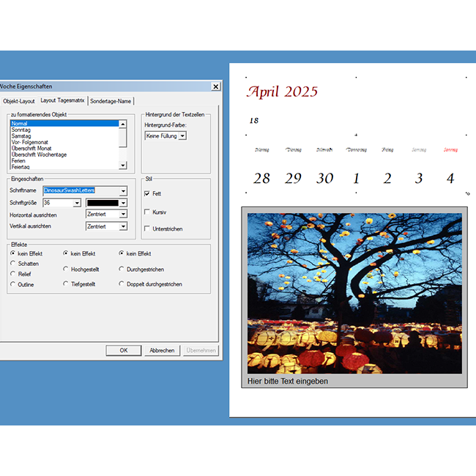
Task: Select Überschrift Monat in the list
Action: [31, 148]
